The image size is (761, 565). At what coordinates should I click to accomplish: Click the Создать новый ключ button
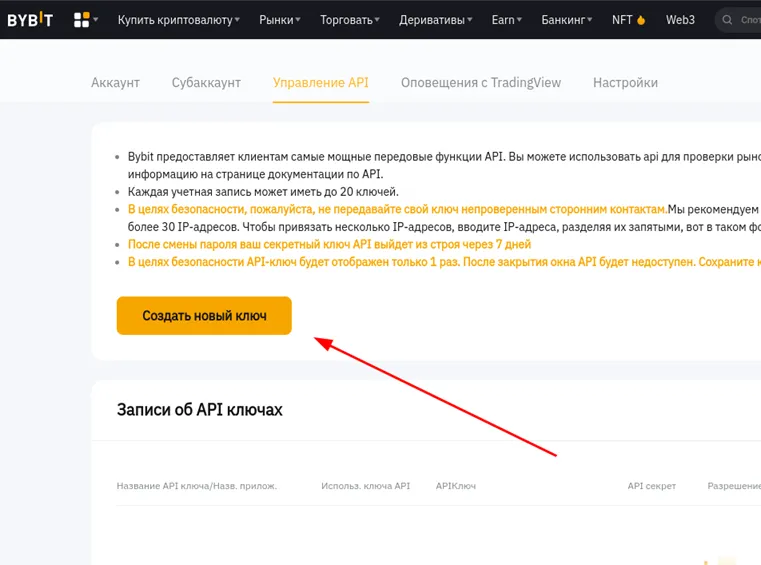pos(204,315)
